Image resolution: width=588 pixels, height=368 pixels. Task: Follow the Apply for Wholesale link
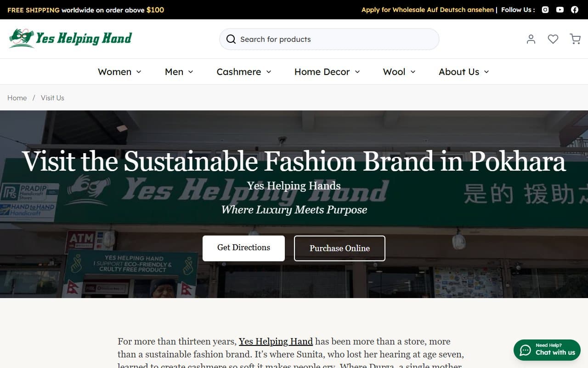click(394, 10)
